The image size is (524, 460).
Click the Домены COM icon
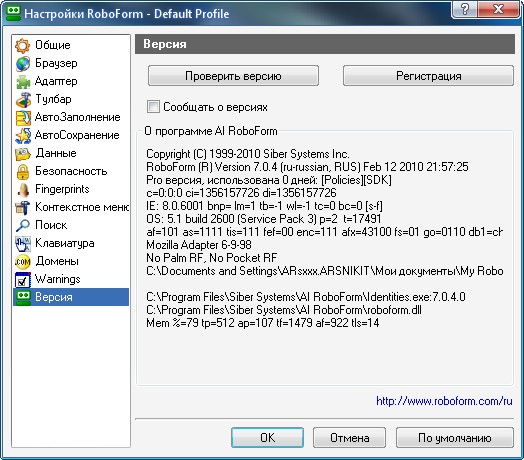(22, 262)
